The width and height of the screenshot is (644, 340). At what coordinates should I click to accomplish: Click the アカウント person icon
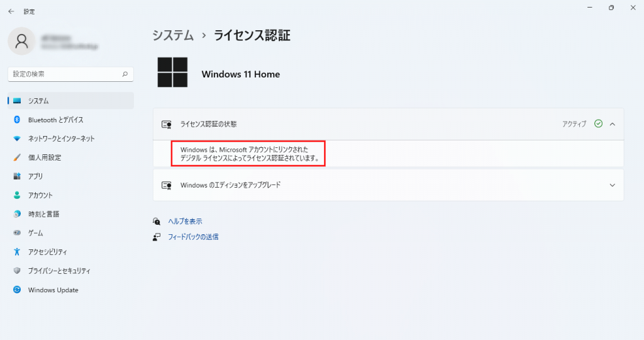click(17, 195)
